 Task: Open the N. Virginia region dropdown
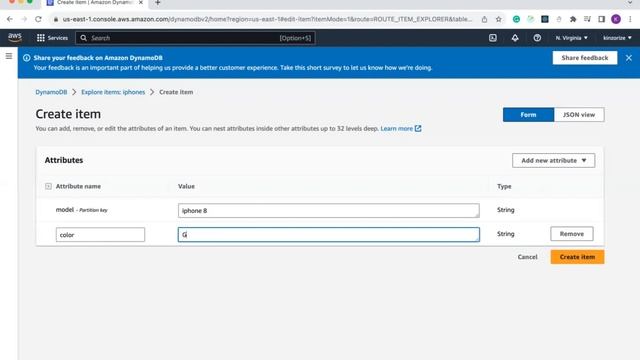click(571, 38)
